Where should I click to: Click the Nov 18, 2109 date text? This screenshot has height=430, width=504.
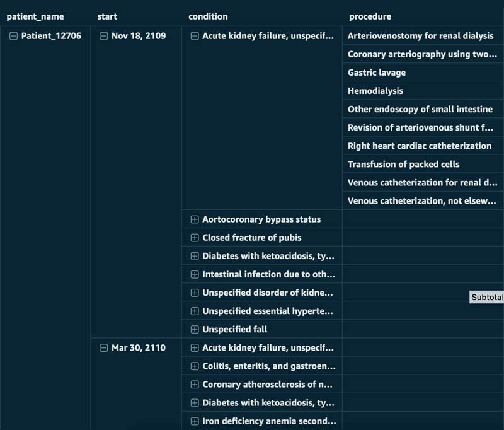139,36
